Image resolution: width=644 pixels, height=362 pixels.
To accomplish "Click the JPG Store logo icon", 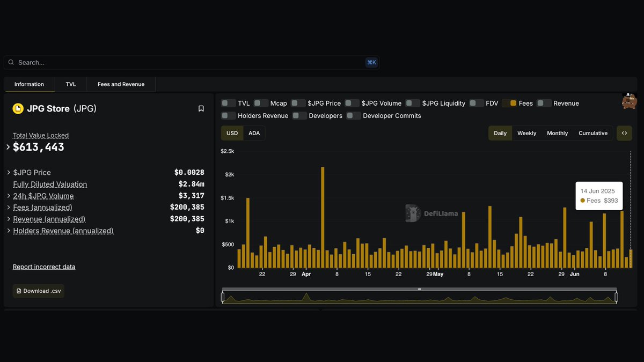I will tap(18, 108).
